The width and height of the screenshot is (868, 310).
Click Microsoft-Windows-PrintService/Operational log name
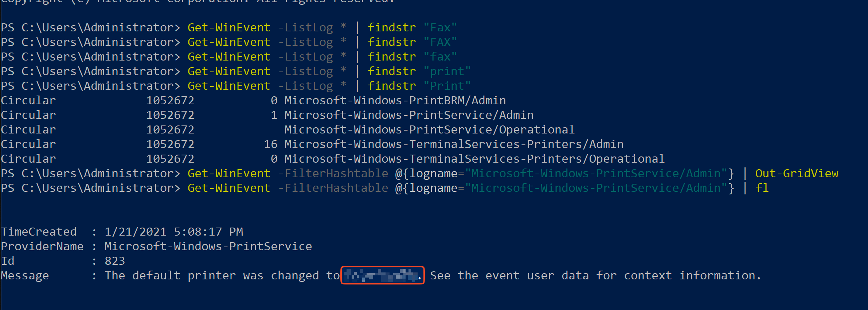pyautogui.click(x=430, y=130)
